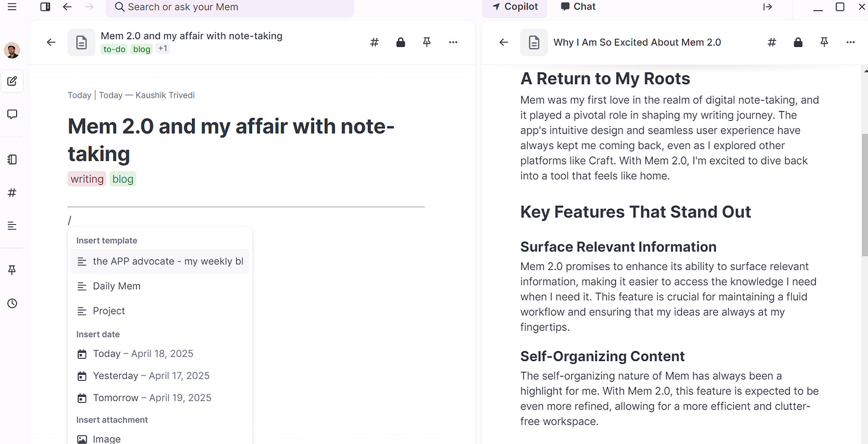Image resolution: width=868 pixels, height=444 pixels.
Task: Click the large note title heading
Action: point(231,140)
